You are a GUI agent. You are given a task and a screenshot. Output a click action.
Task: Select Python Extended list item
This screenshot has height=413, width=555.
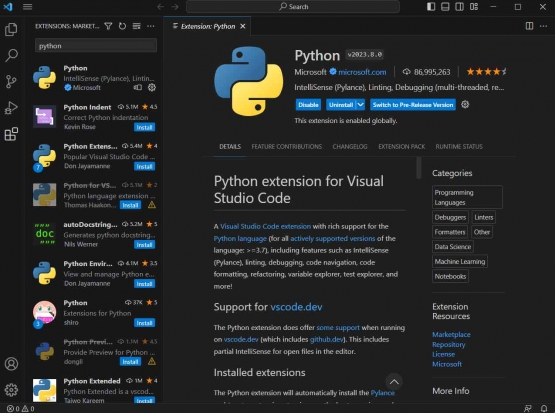coord(95,390)
